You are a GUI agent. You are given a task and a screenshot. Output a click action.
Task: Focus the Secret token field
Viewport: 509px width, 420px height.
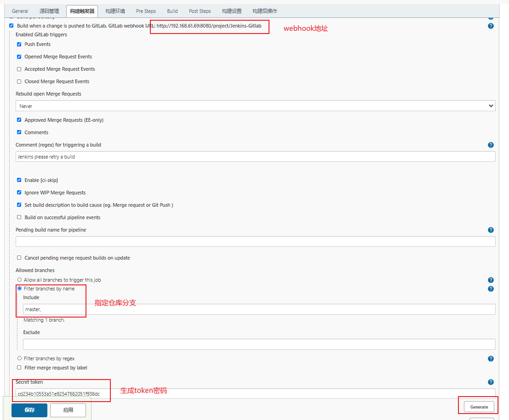point(256,394)
